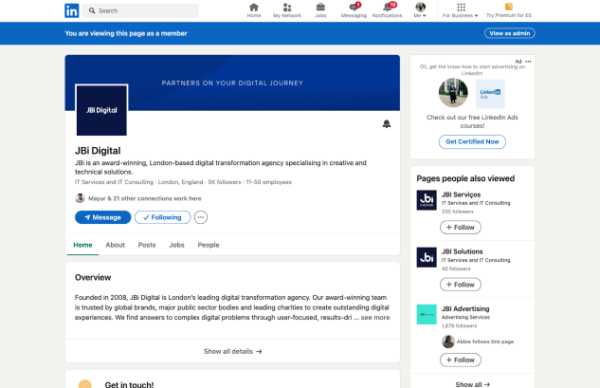Open the Jobs briefcase icon
Viewport: 600px width, 388px height.
point(320,7)
